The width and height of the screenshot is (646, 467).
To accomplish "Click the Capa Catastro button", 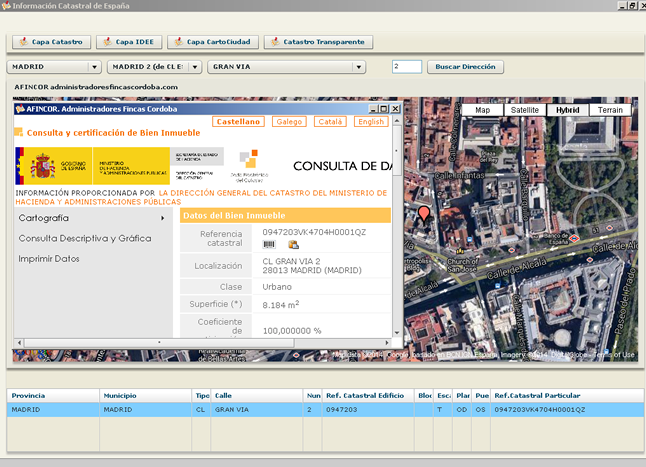I will click(51, 42).
